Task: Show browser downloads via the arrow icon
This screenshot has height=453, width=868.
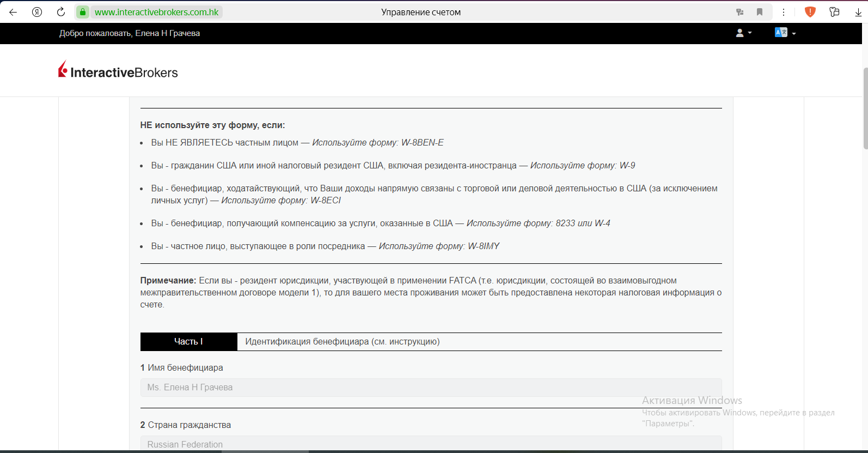Action: (858, 12)
